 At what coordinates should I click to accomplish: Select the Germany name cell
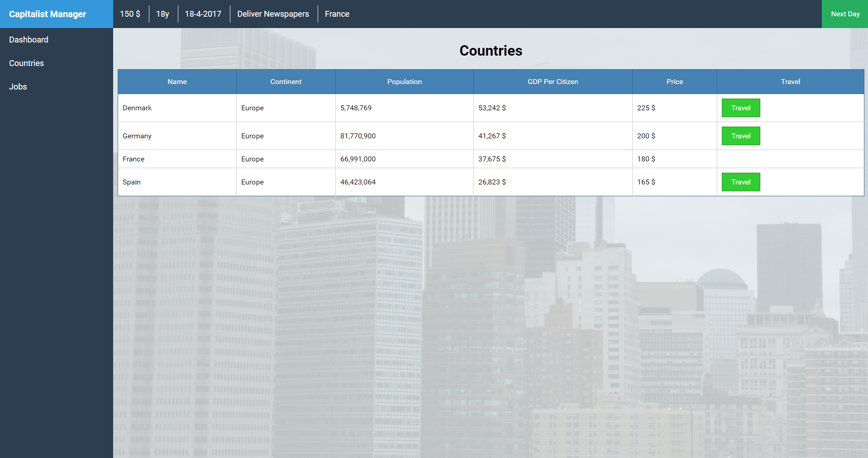[177, 136]
